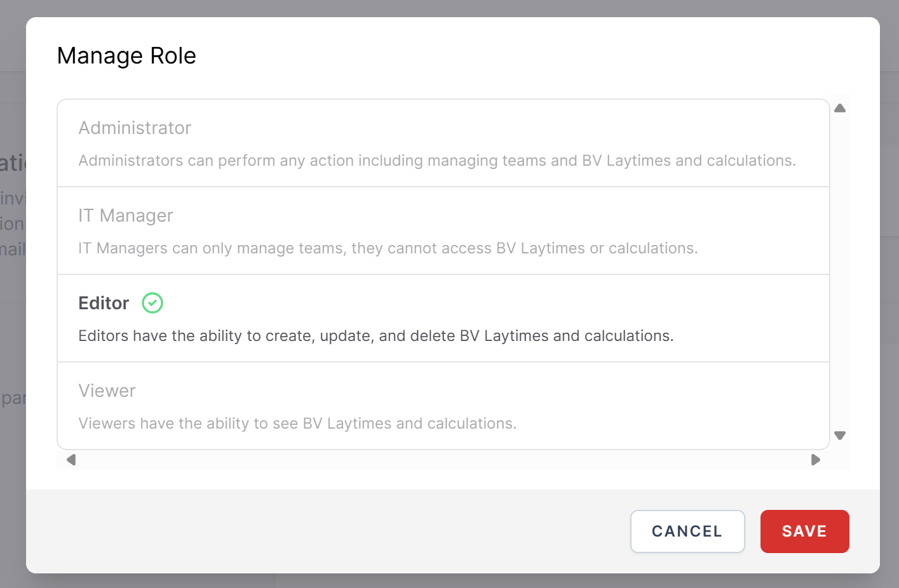Screen dimensions: 899x588
Task: Select the Administrator role option
Action: 135,128
